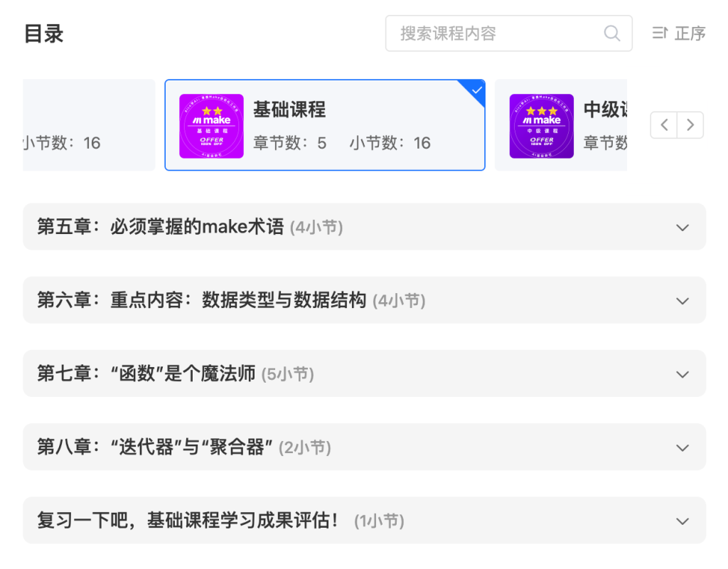The height and width of the screenshot is (569, 728).
Task: Click the 目录 page heading
Action: tap(43, 33)
